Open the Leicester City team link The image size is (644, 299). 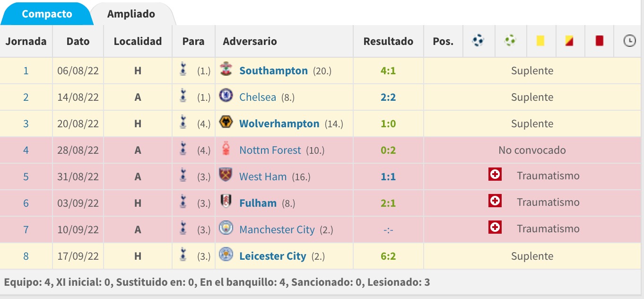(273, 256)
